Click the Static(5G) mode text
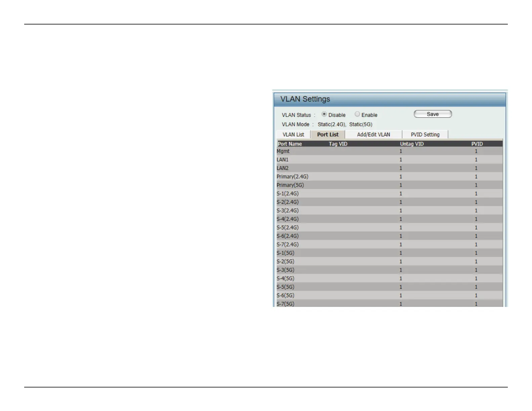Image resolution: width=532 pixels, height=411 pixels. [361, 124]
